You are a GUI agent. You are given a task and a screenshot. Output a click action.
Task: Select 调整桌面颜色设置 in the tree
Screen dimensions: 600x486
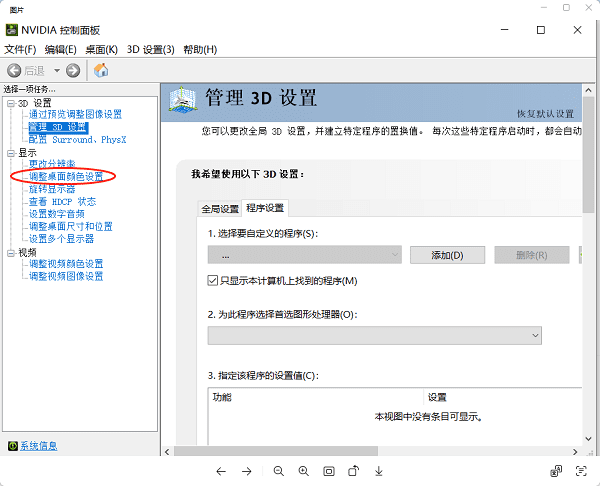pyautogui.click(x=66, y=176)
